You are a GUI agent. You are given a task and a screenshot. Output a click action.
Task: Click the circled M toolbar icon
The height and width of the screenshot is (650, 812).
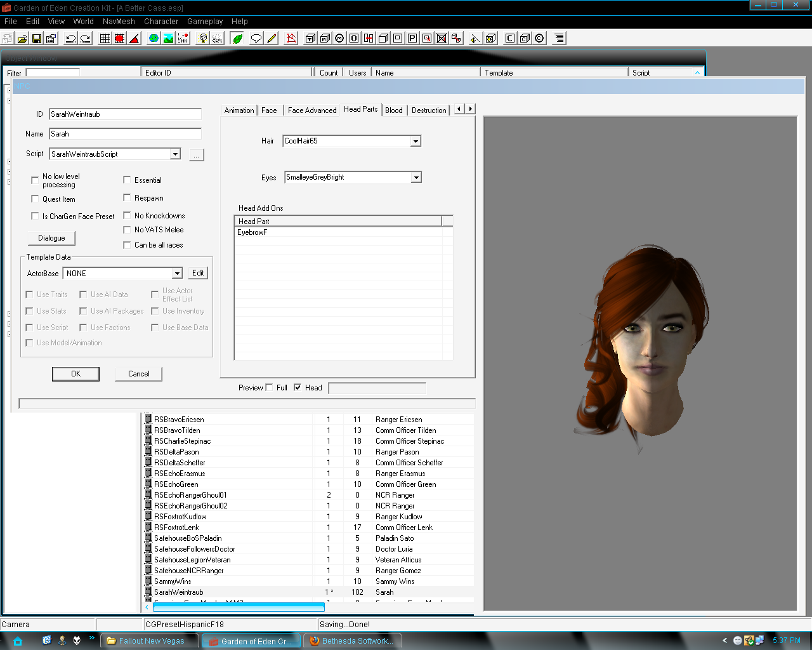[339, 38]
